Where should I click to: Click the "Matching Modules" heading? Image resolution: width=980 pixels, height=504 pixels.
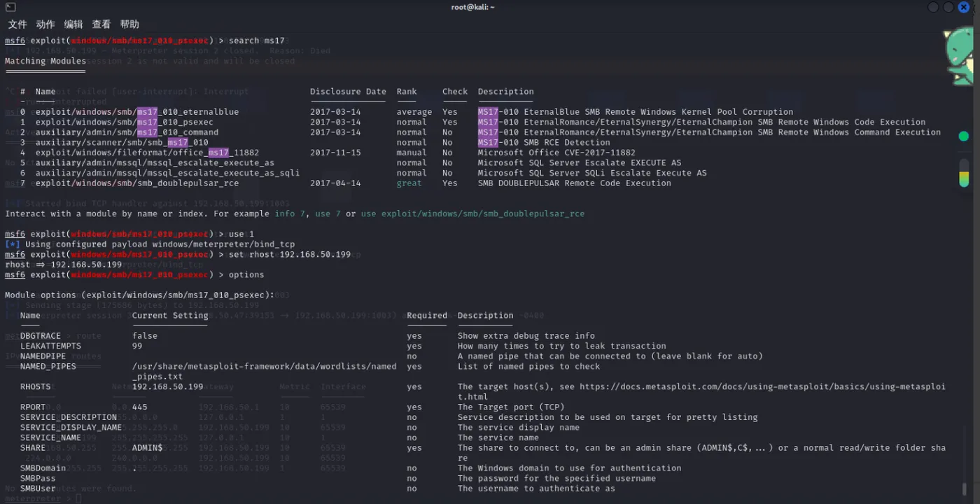[x=45, y=61]
